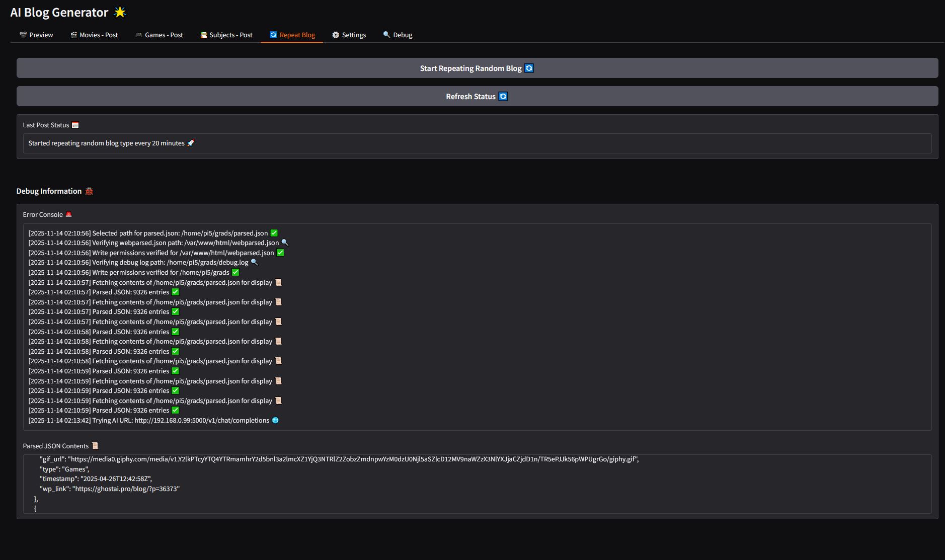Image resolution: width=945 pixels, height=560 pixels.
Task: Select the Repeat Blog tab
Action: [292, 35]
